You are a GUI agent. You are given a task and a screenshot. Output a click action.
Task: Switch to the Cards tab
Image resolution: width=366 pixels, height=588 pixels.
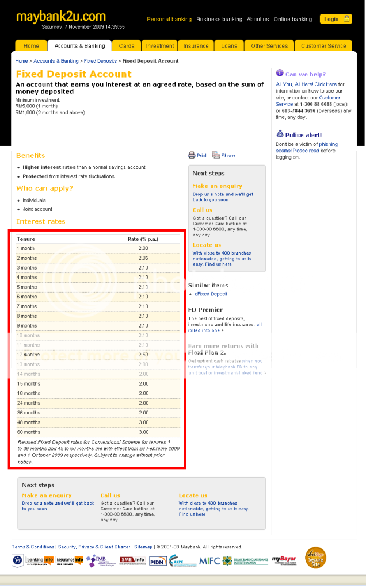127,46
